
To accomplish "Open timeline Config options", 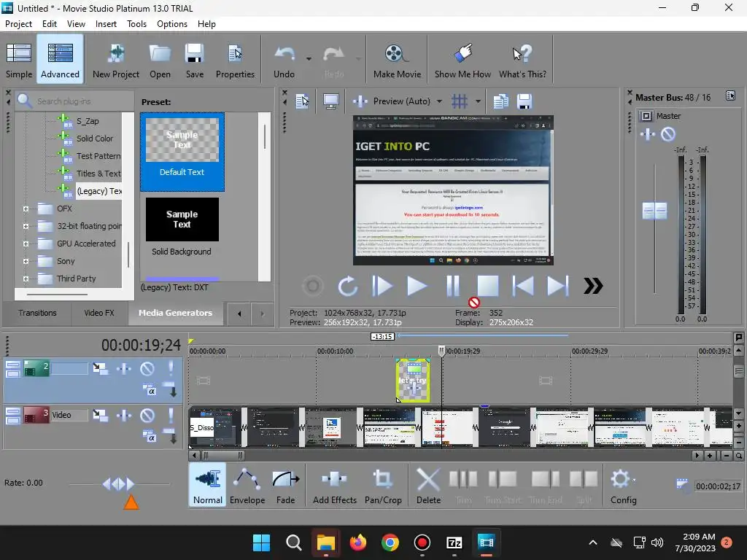I will [x=623, y=486].
